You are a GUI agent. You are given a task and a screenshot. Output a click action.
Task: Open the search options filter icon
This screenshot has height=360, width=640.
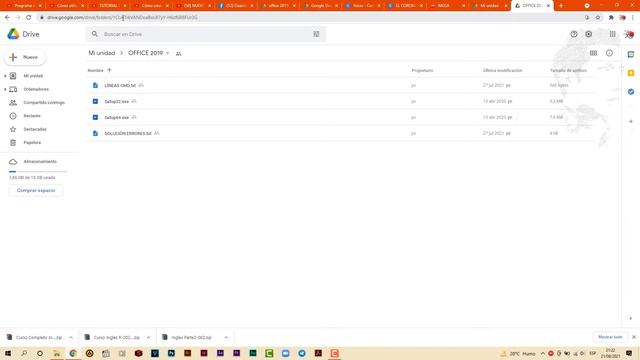coord(316,34)
